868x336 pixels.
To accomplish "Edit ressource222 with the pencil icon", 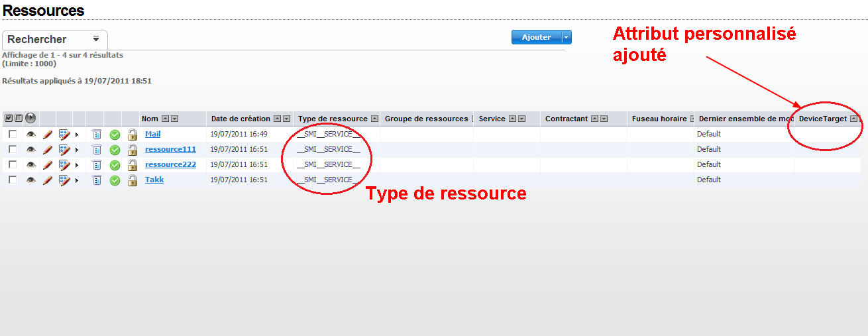I will point(47,164).
